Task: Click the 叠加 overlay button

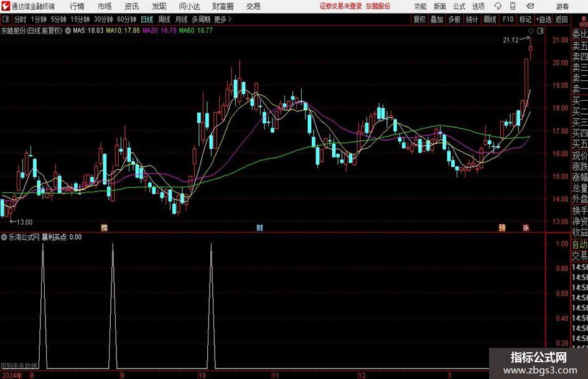Action: click(x=437, y=19)
